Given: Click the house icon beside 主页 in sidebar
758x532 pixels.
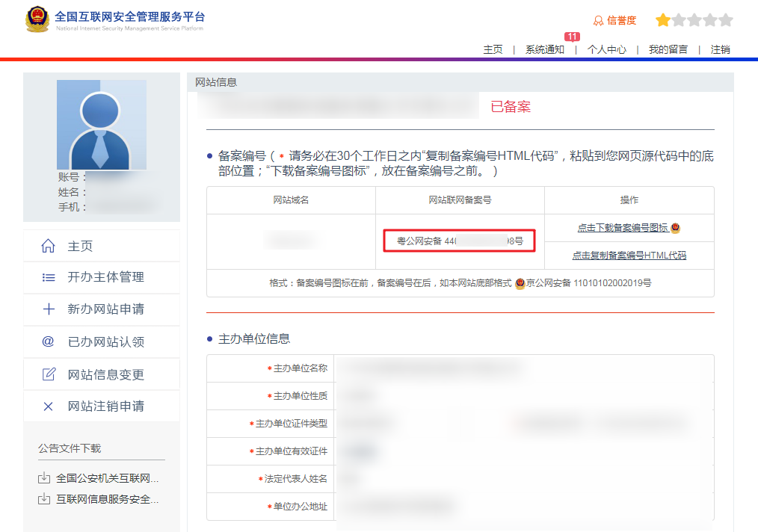Looking at the screenshot, I should (49, 246).
